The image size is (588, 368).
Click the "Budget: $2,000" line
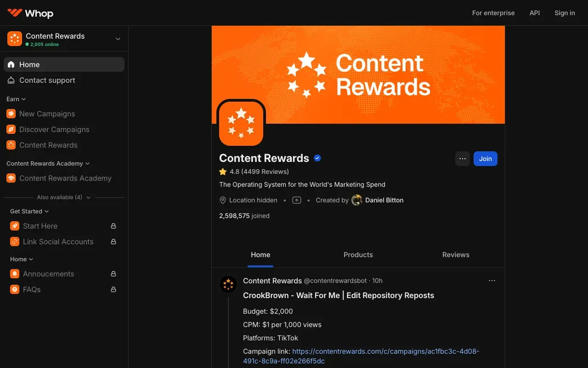(268, 311)
